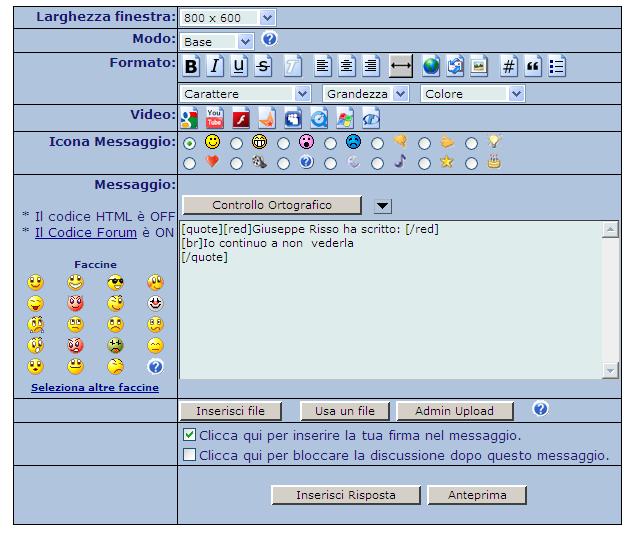Open help icon next to Modo
This screenshot has height=533, width=635.
pos(270,39)
